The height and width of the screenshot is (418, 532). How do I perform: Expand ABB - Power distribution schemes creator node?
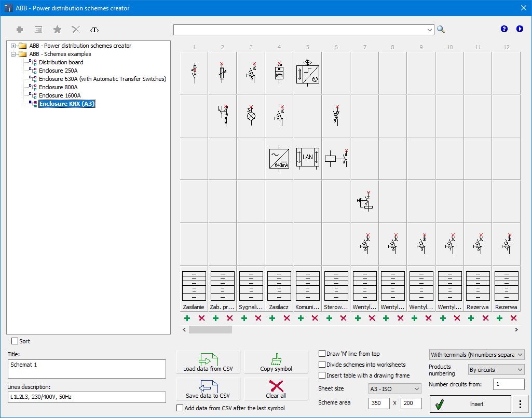[13, 46]
